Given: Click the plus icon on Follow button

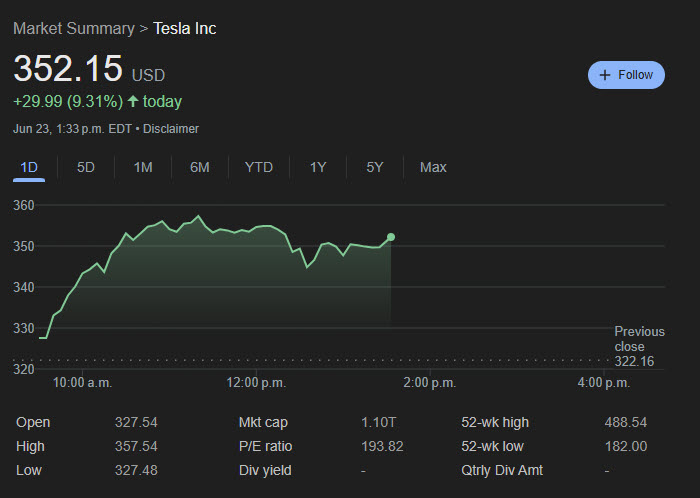Looking at the screenshot, I should (x=604, y=75).
